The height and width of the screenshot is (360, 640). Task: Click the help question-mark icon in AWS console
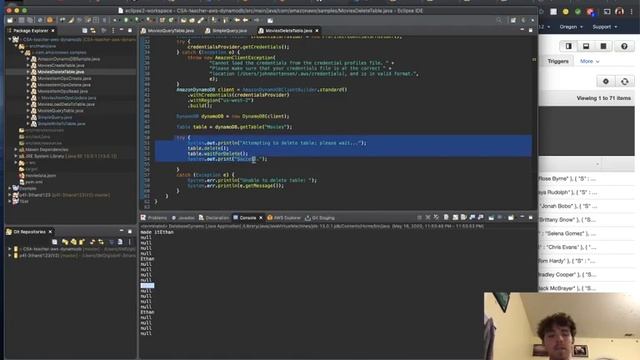(624, 46)
